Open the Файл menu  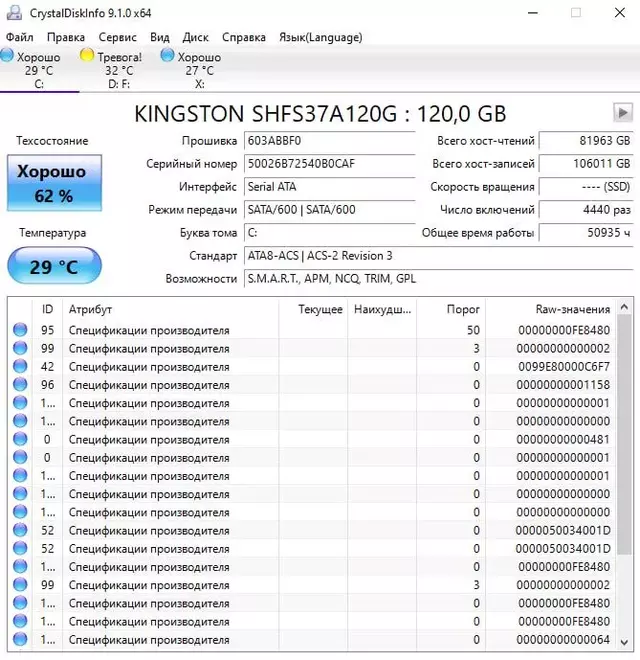tap(19, 37)
